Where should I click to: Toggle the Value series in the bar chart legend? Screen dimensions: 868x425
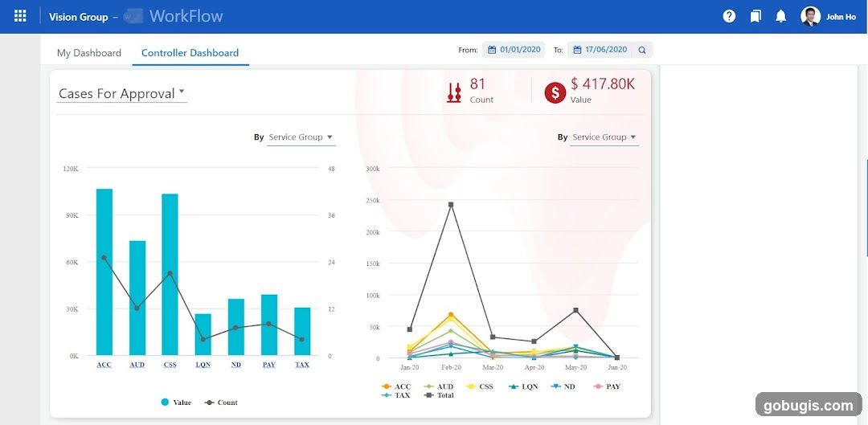177,403
